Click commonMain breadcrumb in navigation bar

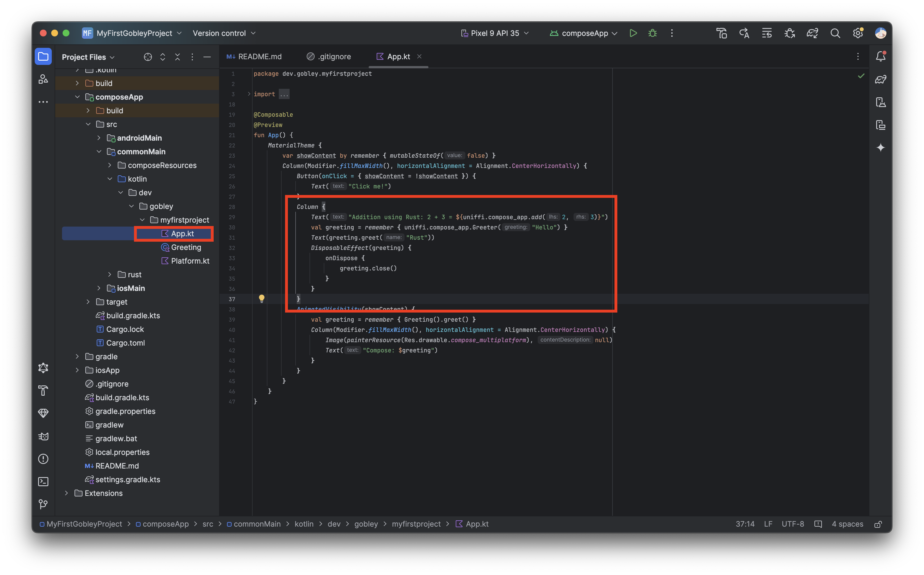(253, 524)
